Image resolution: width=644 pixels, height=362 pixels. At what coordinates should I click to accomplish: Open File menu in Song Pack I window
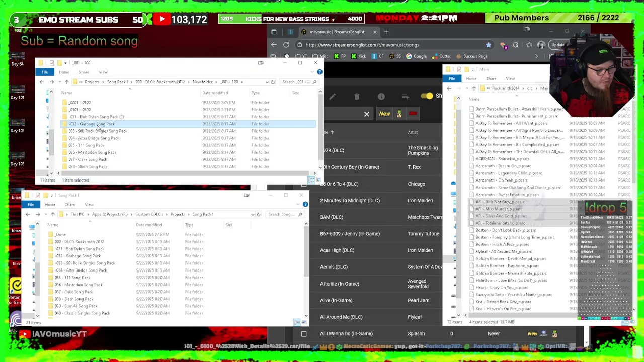[x=31, y=205]
